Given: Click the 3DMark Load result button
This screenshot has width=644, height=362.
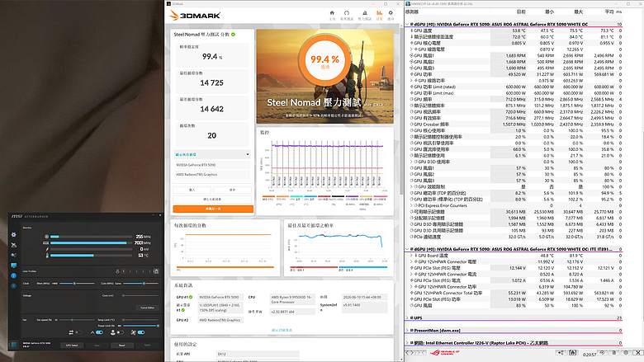Looking at the screenshot, I should click(192, 190).
